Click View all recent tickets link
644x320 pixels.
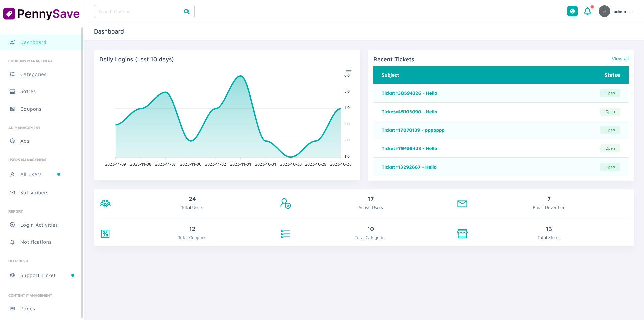click(x=620, y=59)
